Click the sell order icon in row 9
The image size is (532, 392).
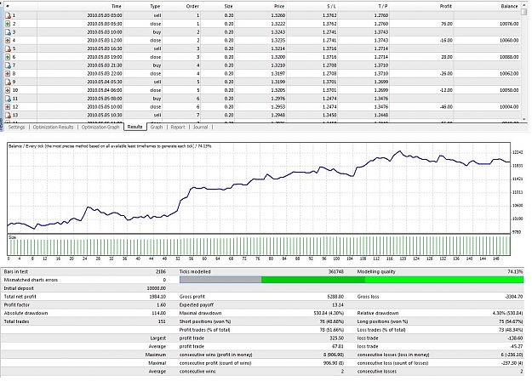(x=9, y=82)
